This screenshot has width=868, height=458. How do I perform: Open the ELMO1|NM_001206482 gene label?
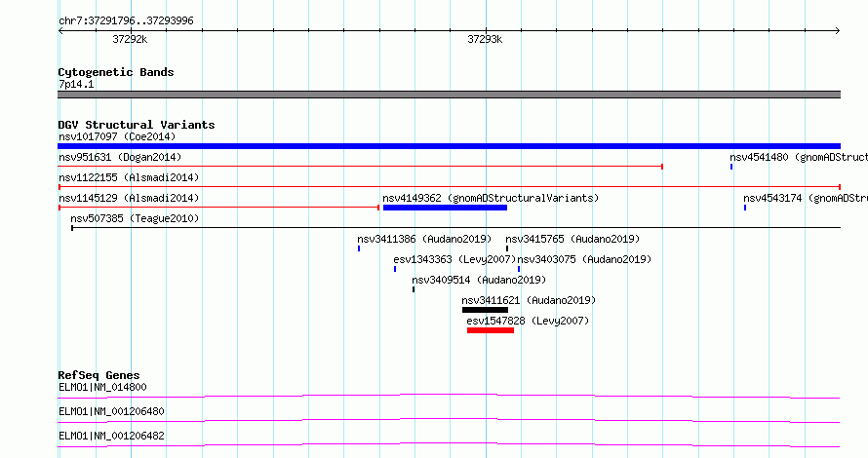point(111,436)
